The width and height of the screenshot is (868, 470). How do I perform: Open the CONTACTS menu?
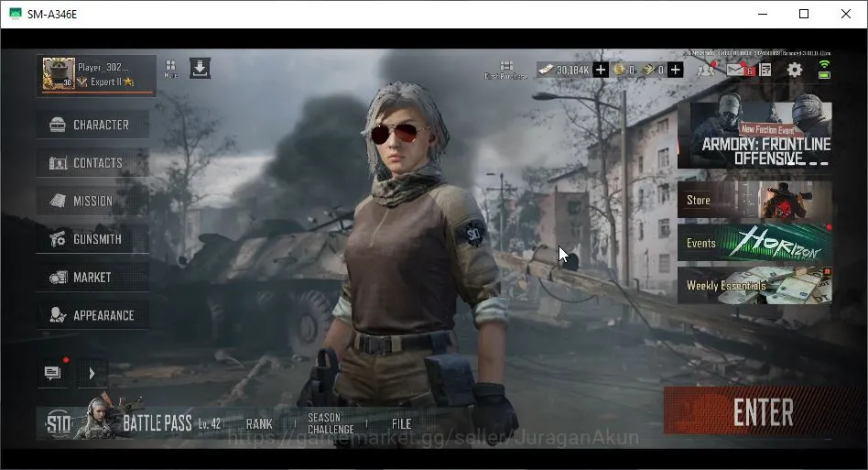[92, 163]
